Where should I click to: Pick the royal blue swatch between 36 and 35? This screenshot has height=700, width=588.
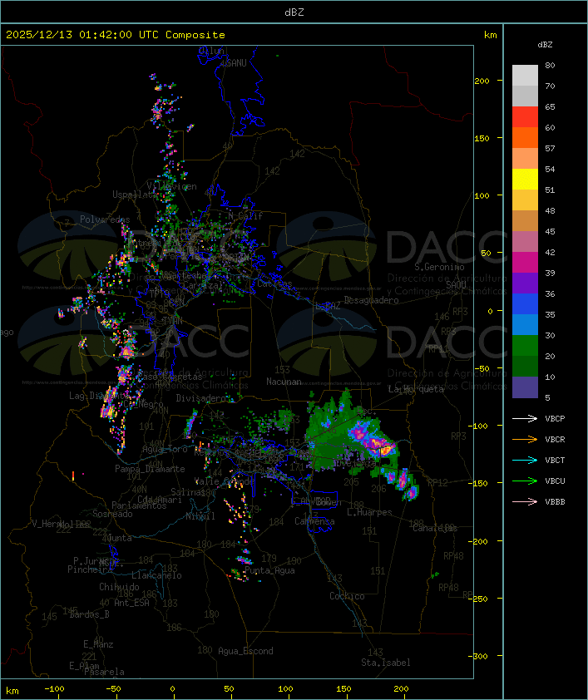pyautogui.click(x=525, y=304)
